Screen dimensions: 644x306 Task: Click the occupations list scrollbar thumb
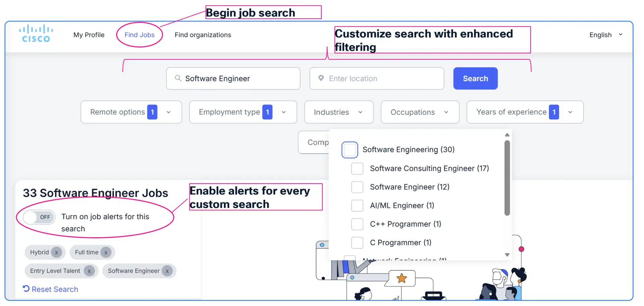(507, 178)
